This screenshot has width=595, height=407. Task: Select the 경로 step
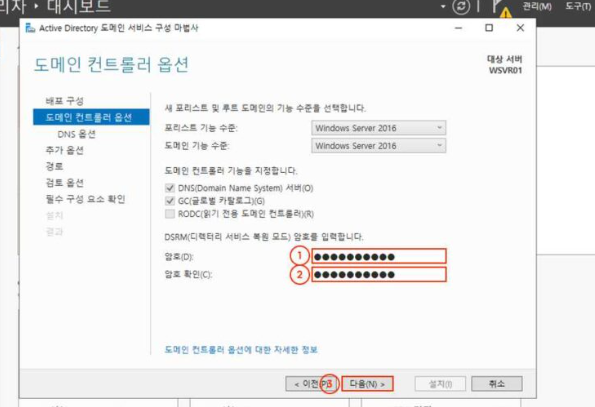[54, 166]
